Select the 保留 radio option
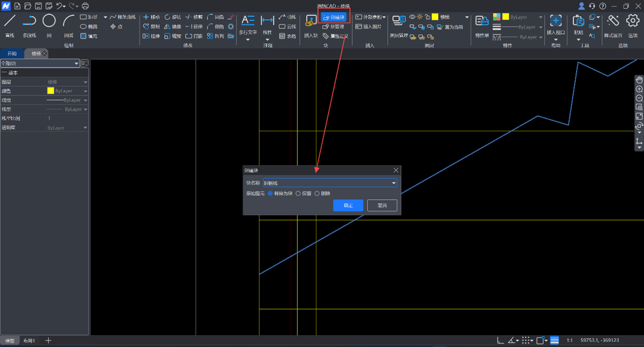Screen dimensions: 644x347 point(298,194)
